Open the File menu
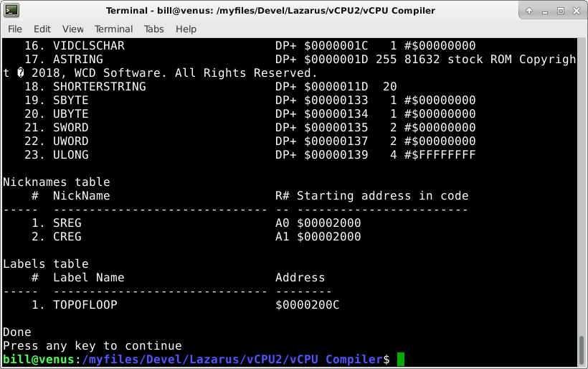This screenshot has height=369, width=588. pos(15,29)
